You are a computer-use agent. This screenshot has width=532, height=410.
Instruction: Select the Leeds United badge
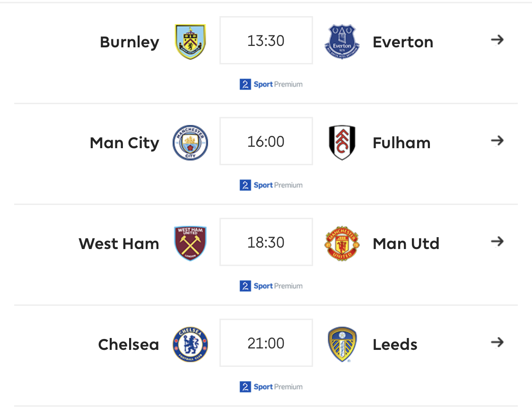coord(342,345)
